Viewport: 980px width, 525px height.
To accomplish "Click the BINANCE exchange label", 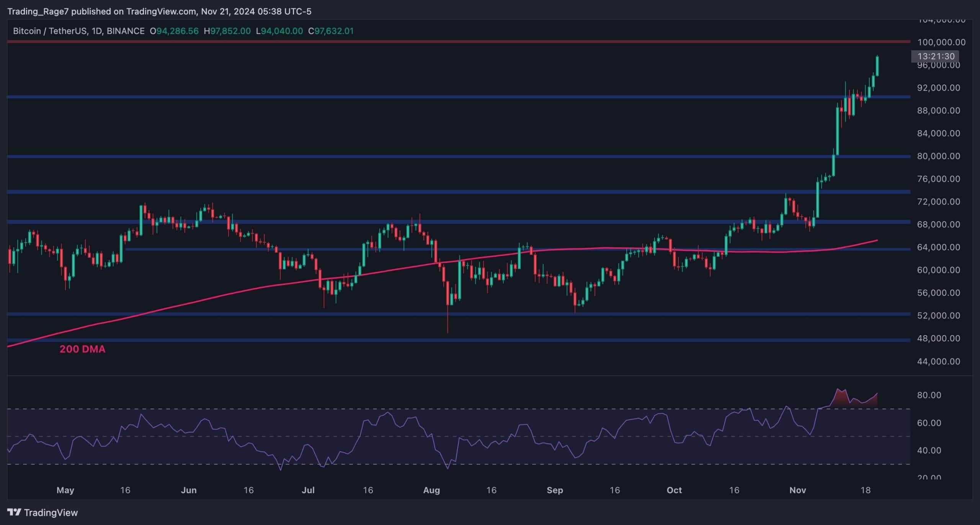I will 126,31.
